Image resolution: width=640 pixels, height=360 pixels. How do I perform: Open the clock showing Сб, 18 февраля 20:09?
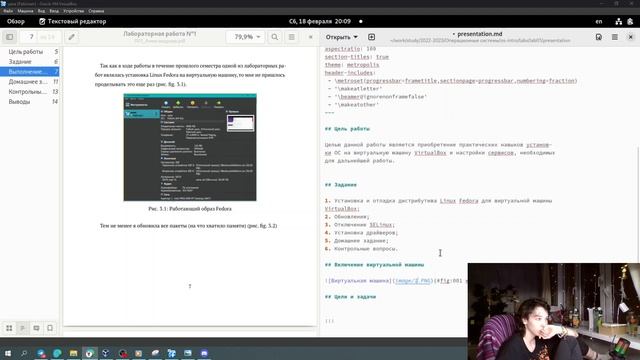point(320,21)
